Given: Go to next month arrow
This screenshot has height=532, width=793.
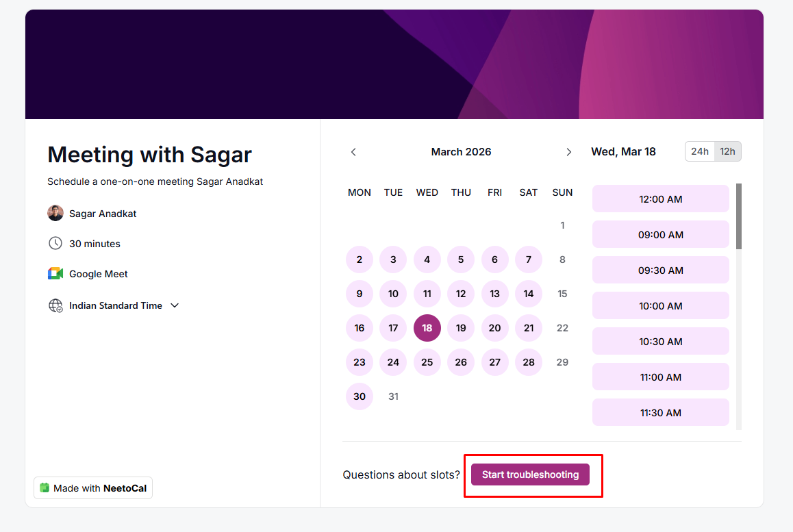Looking at the screenshot, I should click(x=568, y=152).
